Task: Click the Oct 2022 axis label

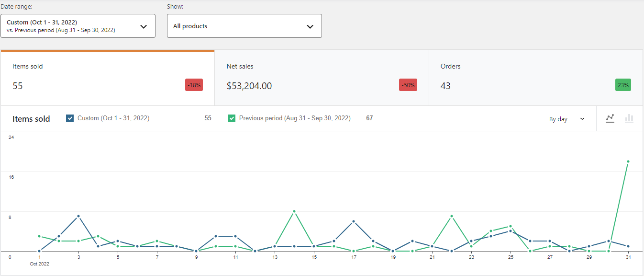Action: [x=39, y=264]
